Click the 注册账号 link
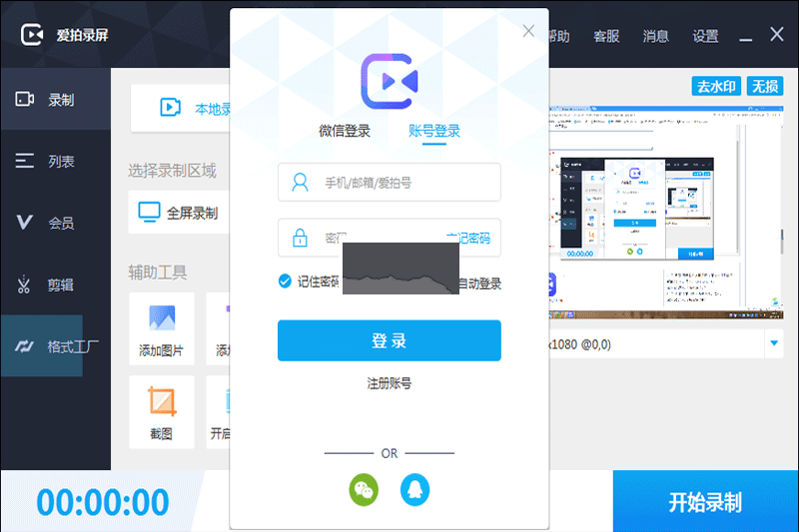 tap(389, 383)
